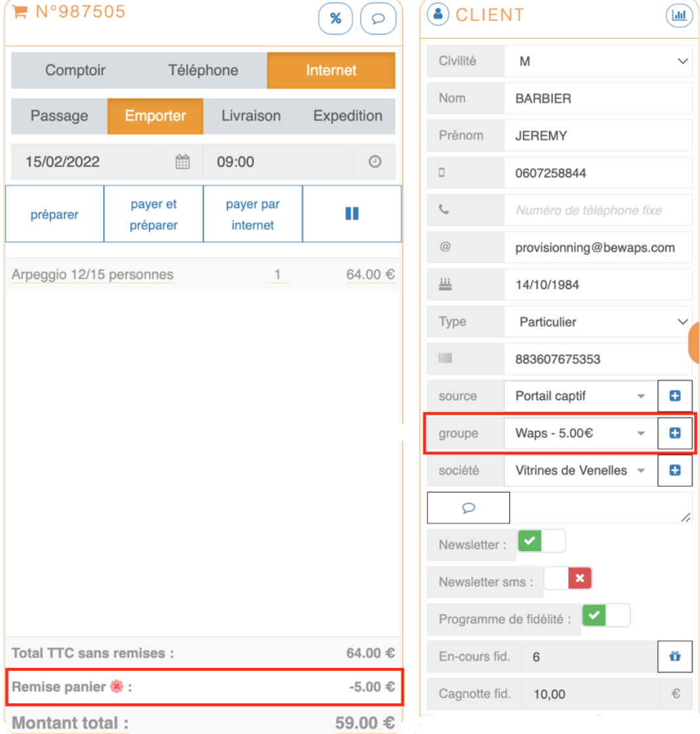Viewport: 700px width, 734px height.
Task: Toggle the Programme de fidélité switch
Action: [606, 616]
